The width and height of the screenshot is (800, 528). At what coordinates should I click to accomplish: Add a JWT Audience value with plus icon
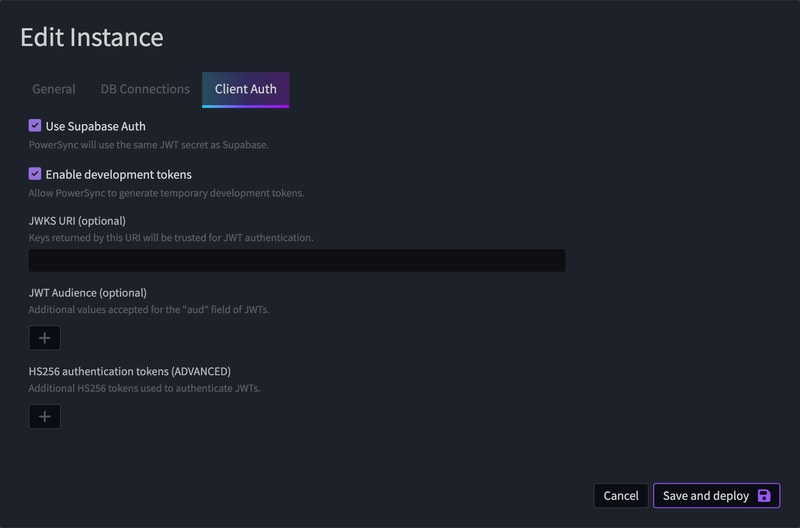44,338
